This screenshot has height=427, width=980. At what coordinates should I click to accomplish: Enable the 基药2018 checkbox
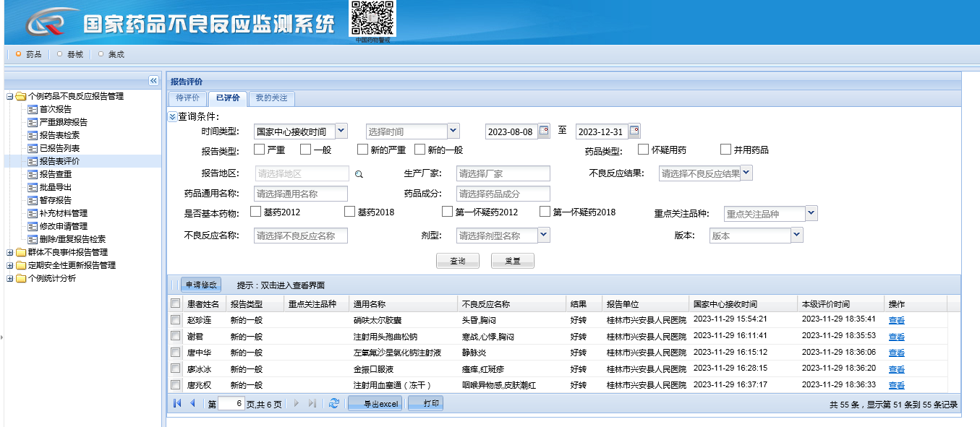(350, 212)
